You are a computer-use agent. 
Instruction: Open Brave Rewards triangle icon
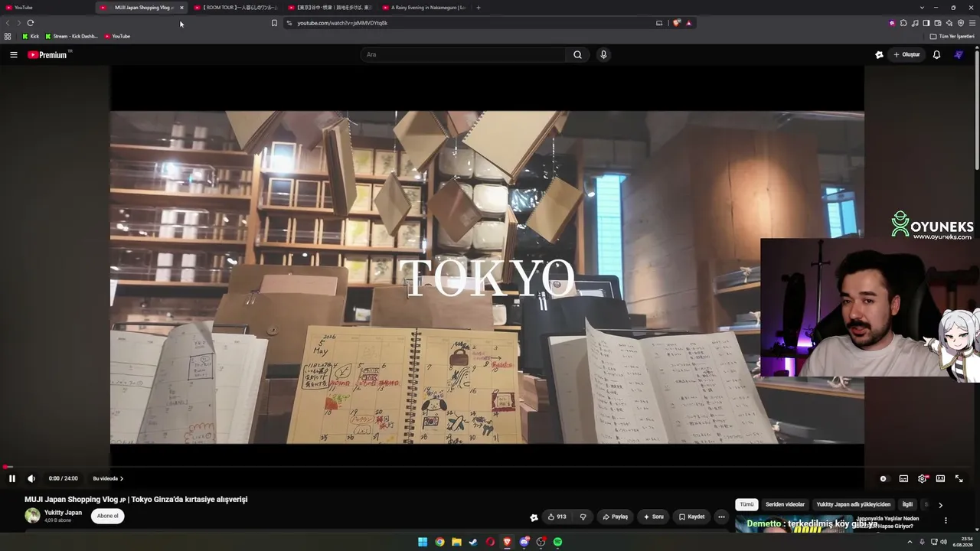click(688, 23)
